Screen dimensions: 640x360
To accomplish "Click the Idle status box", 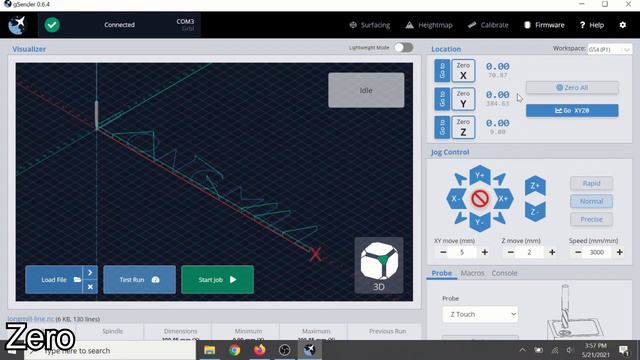I will 366,90.
